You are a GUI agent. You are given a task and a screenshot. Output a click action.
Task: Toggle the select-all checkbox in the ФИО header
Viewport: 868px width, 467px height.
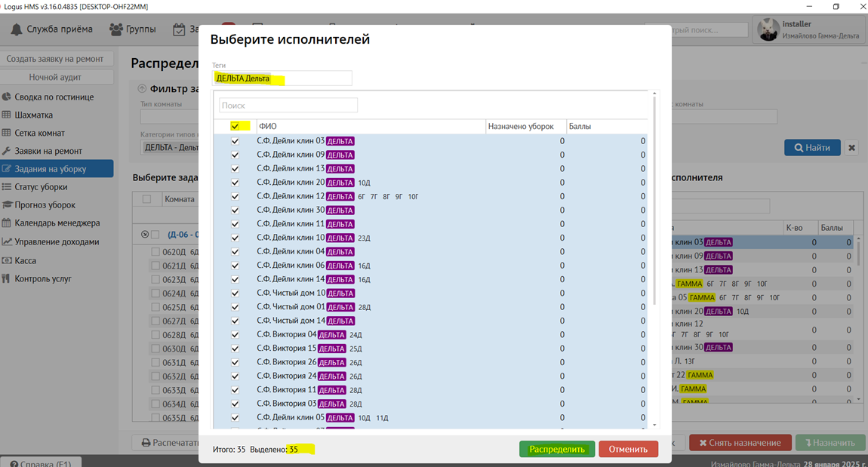coord(235,126)
